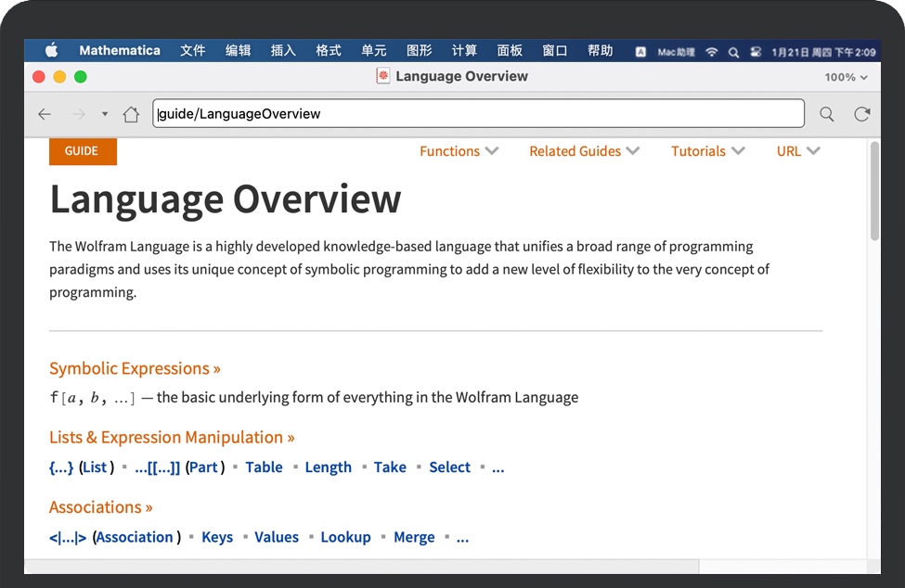This screenshot has width=905, height=588.
Task: Click the guide/LanguageOverview address field
Action: coord(478,114)
